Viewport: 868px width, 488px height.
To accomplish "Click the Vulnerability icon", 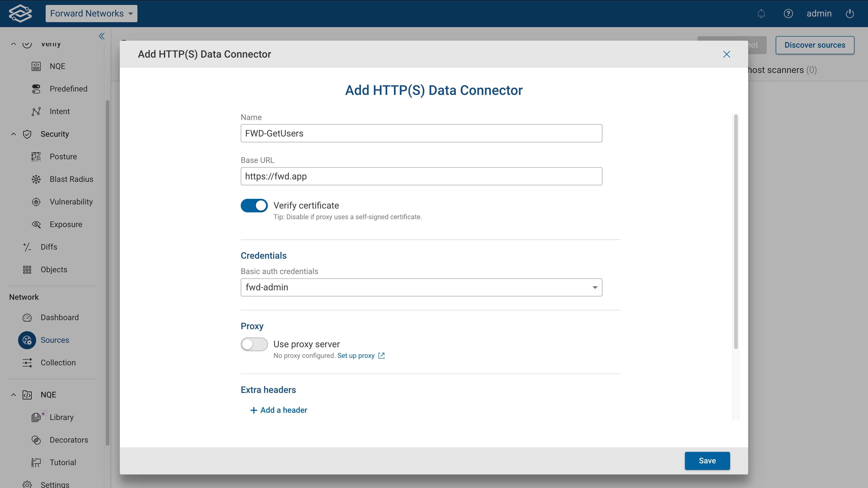I will (x=36, y=201).
